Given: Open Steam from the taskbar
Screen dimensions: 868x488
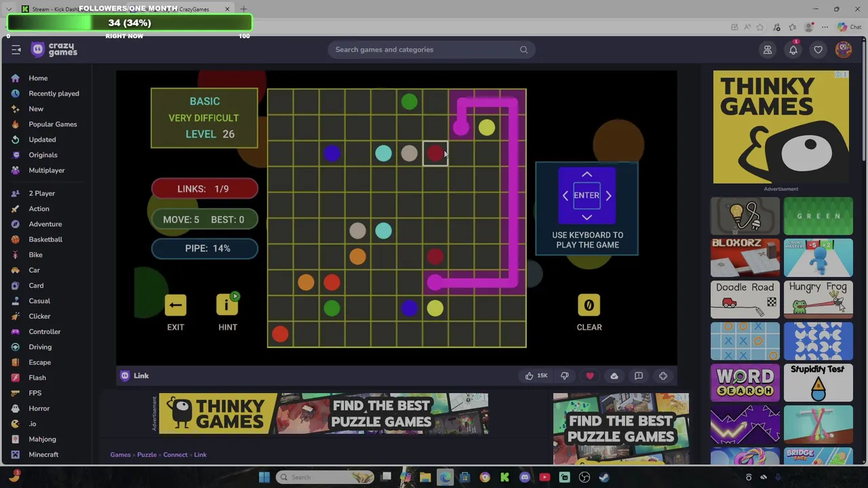Looking at the screenshot, I should [604, 477].
